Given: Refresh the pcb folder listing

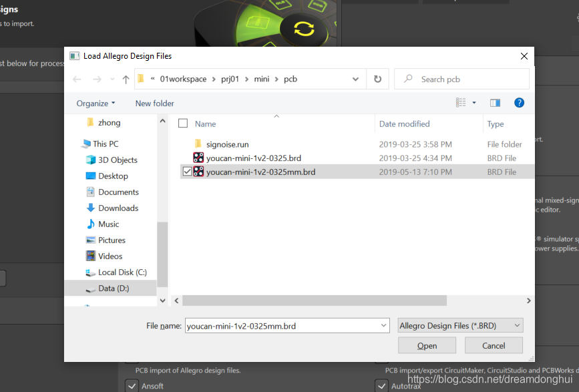Looking at the screenshot, I should point(377,79).
